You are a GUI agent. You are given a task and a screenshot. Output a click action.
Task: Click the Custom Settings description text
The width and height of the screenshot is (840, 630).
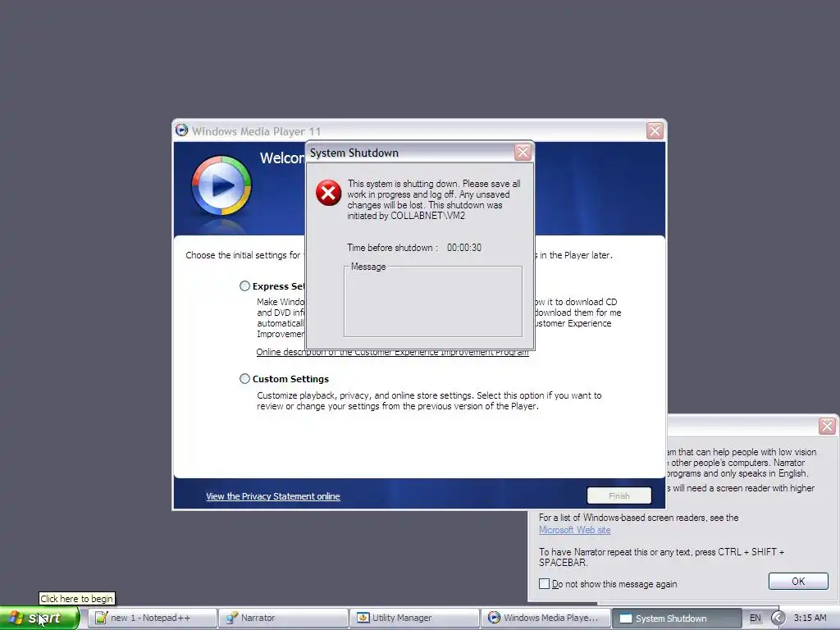(429, 400)
